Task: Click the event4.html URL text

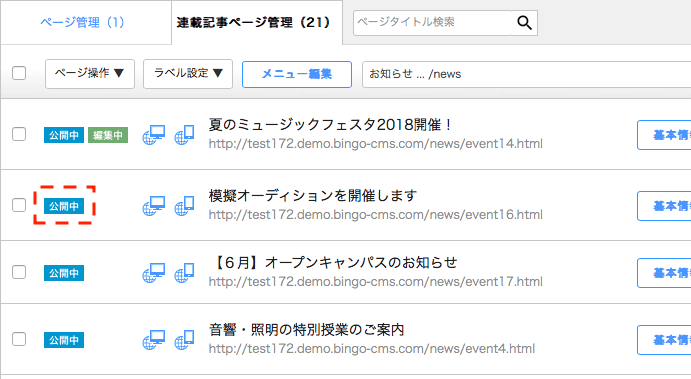Action: (372, 349)
